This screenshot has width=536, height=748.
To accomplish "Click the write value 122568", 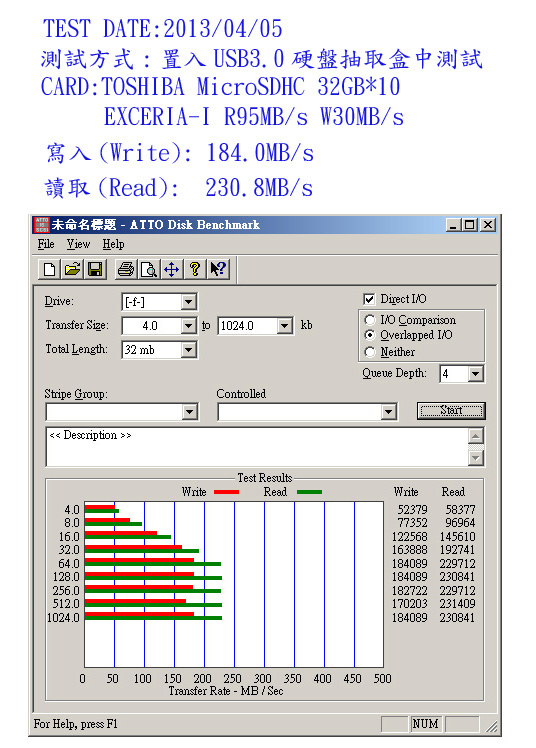I will tap(410, 537).
